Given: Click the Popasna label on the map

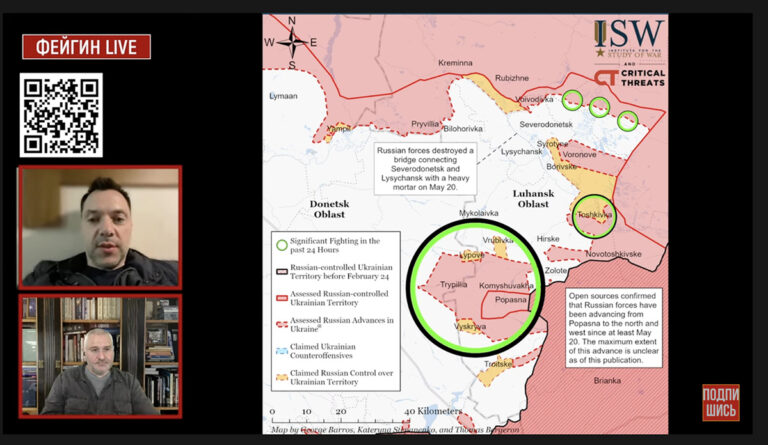Looking at the screenshot, I should [x=512, y=299].
